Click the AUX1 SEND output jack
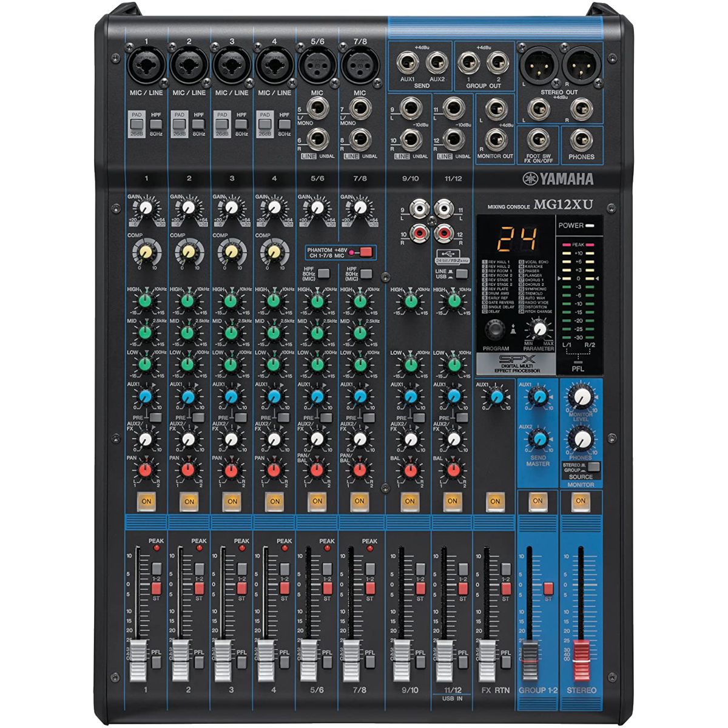Viewport: 728px width, 728px height. click(406, 62)
